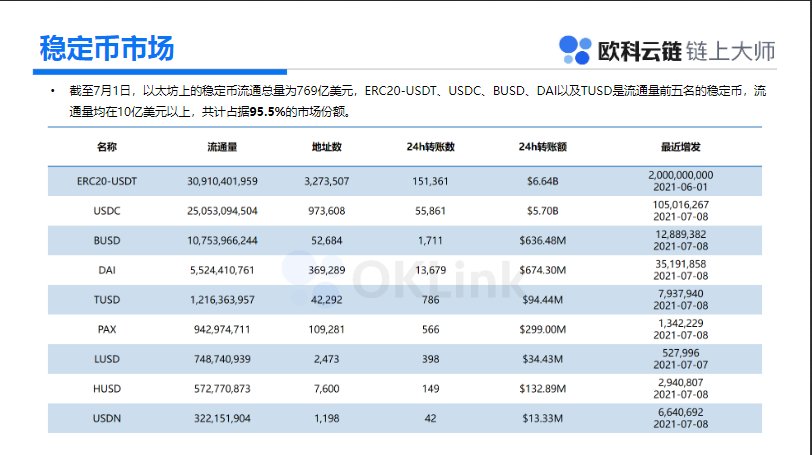Click 24h transfer count 151,361

tap(430, 181)
